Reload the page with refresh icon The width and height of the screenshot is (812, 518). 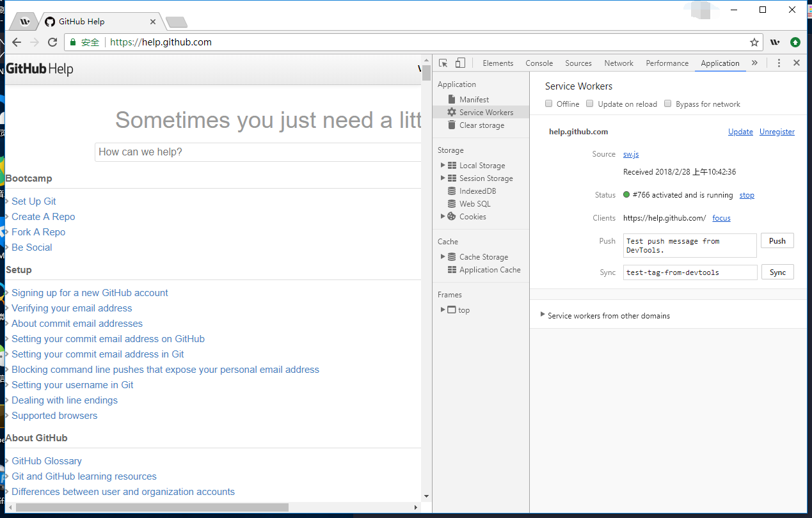click(x=52, y=42)
